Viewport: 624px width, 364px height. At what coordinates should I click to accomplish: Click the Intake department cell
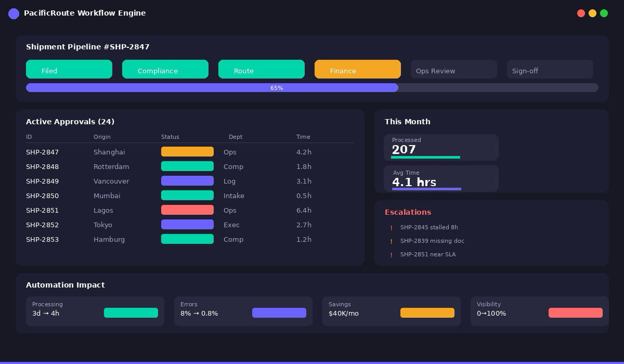tap(234, 196)
